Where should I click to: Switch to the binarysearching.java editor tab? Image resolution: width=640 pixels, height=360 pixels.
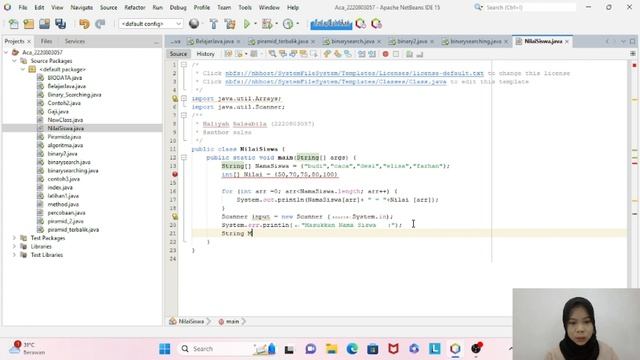tap(476, 41)
